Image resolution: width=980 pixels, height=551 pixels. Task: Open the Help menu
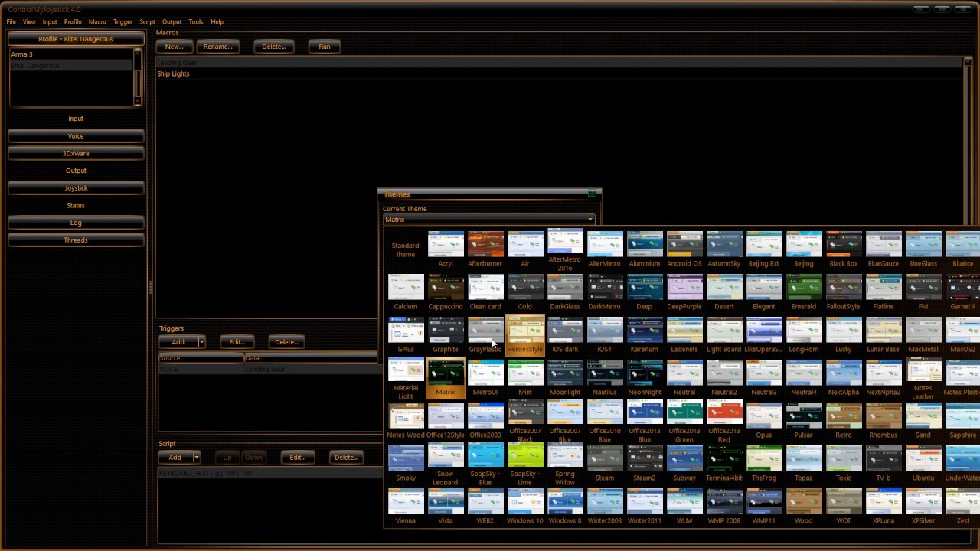217,22
